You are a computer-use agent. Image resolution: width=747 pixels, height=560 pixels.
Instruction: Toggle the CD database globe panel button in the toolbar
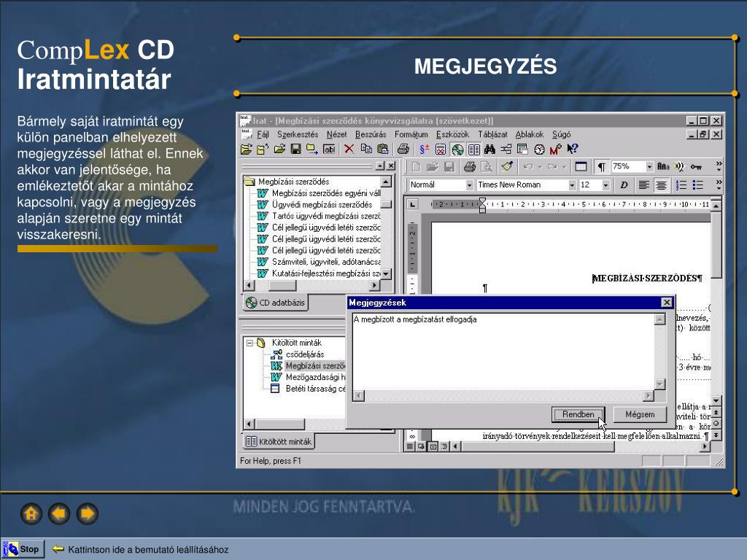[457, 149]
